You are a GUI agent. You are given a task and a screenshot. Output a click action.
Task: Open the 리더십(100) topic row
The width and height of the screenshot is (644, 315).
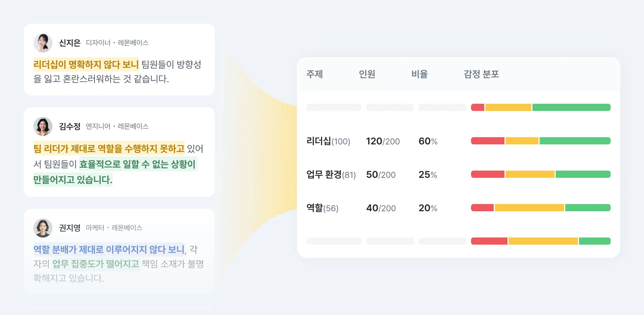click(x=328, y=141)
